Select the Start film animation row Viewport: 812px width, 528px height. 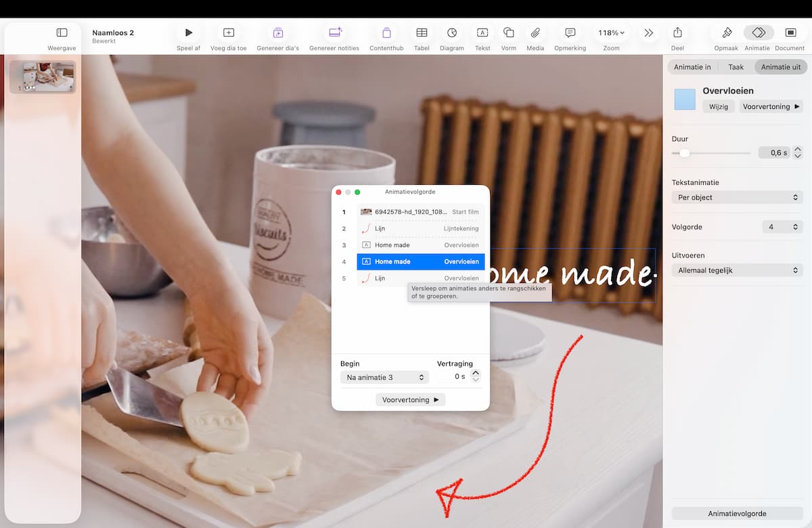(421, 212)
